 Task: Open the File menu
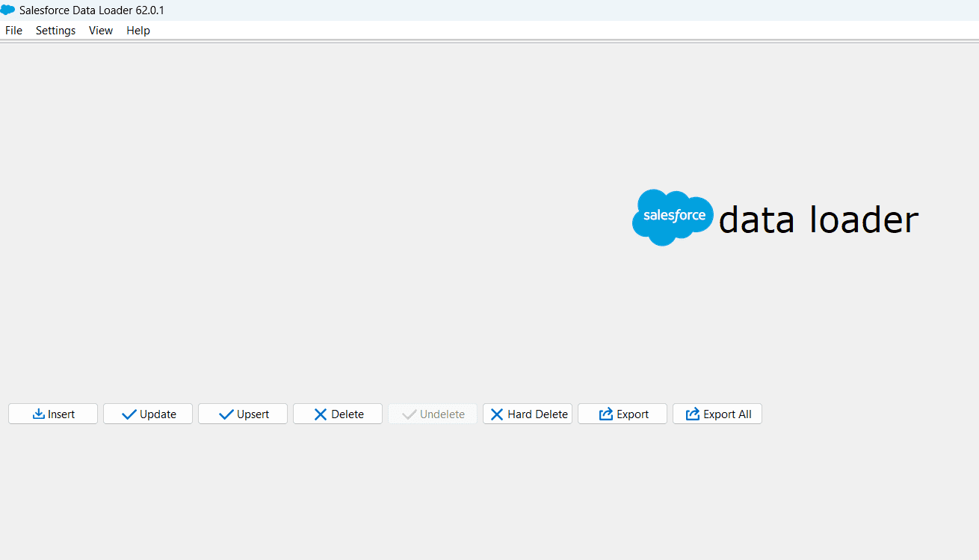[13, 30]
